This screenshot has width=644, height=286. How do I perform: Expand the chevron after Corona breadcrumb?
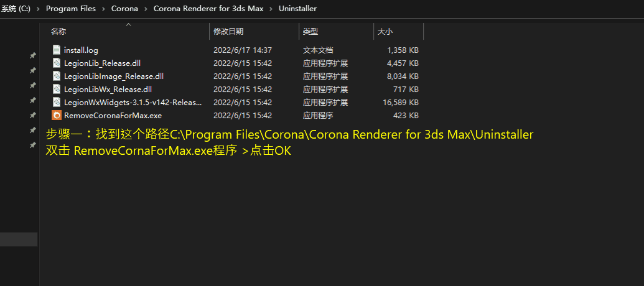click(146, 9)
